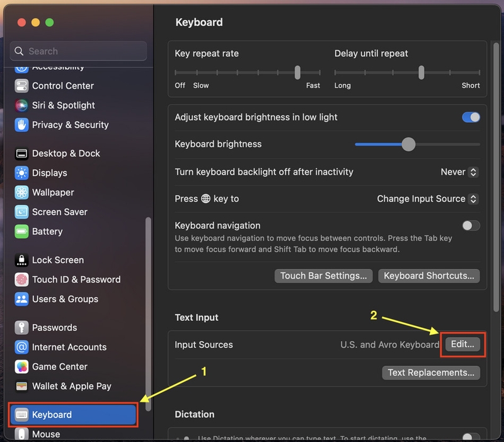Select the Battery icon in sidebar
This screenshot has width=504, height=442.
click(x=22, y=231)
